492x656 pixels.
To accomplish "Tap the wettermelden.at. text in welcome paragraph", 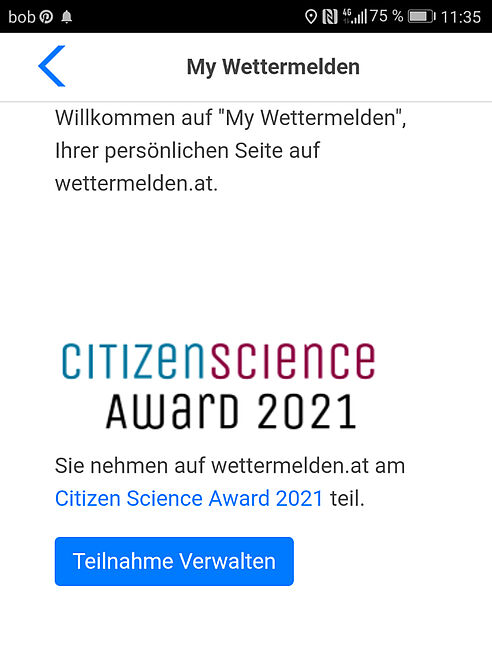I will [136, 183].
